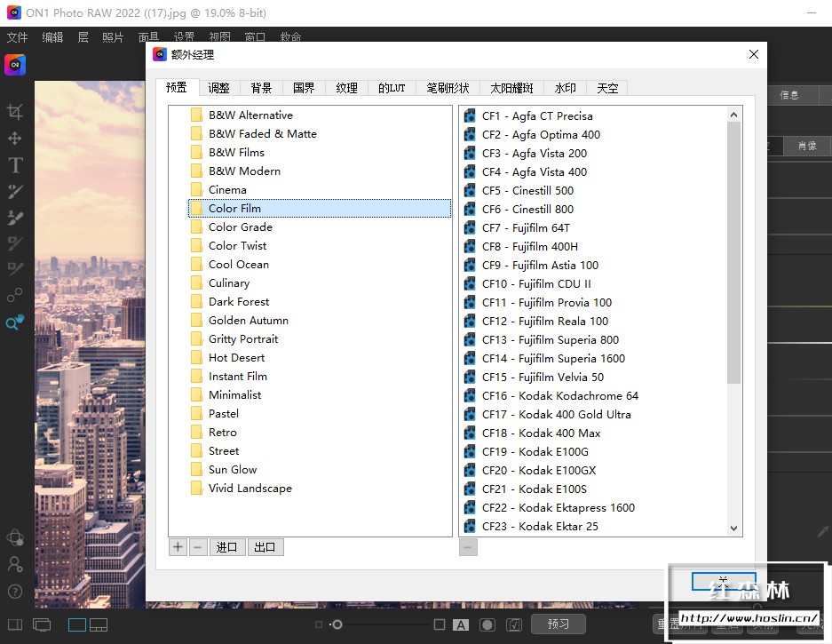Viewport: 832px width, 644px height.
Task: Remove category with minus button under folder list
Action: click(x=197, y=547)
